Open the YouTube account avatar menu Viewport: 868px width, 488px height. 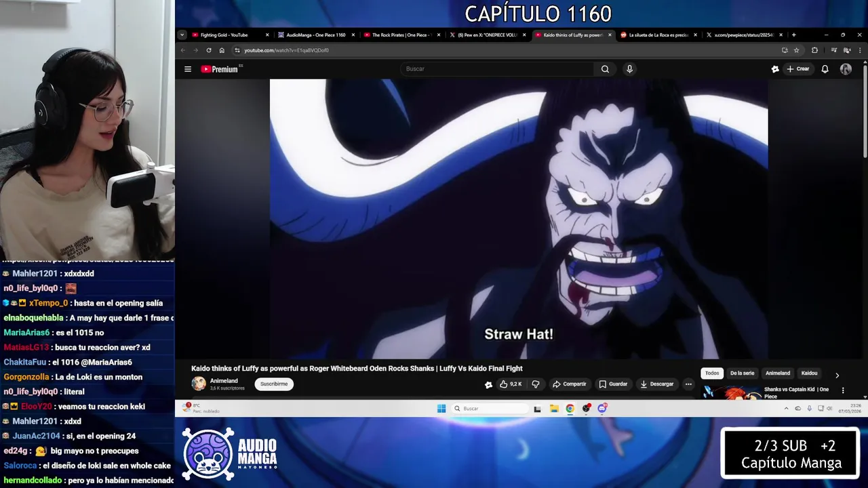[x=846, y=69]
